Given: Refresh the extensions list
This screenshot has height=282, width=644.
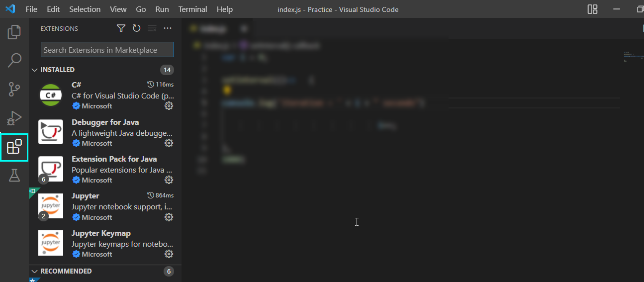Looking at the screenshot, I should [136, 28].
